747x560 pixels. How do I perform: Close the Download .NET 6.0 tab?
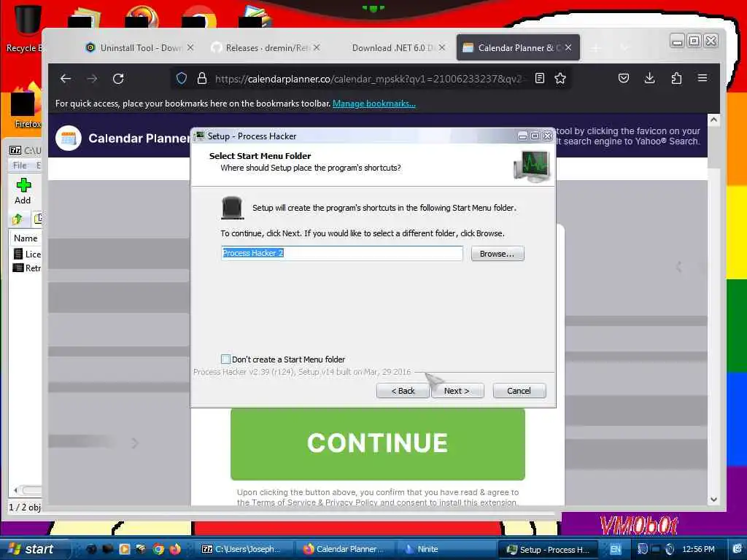[x=442, y=47]
